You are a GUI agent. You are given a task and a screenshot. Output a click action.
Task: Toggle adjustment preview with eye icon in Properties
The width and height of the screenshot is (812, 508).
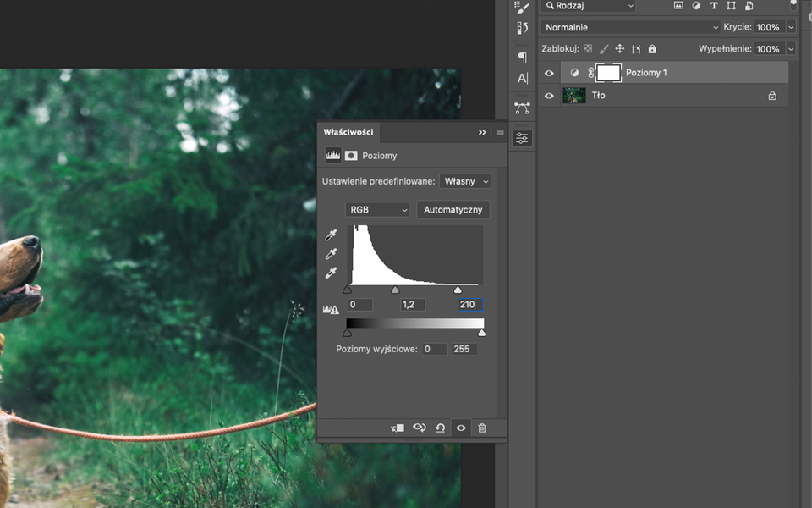click(461, 428)
